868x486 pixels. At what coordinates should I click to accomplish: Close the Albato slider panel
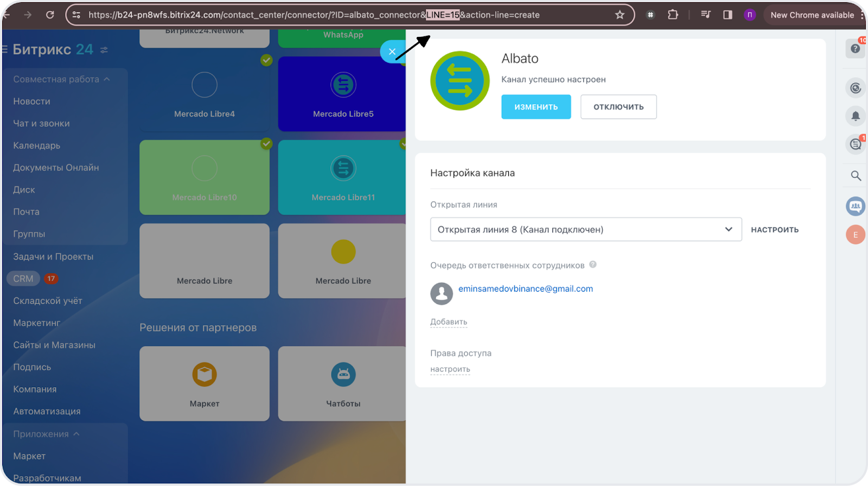[392, 52]
